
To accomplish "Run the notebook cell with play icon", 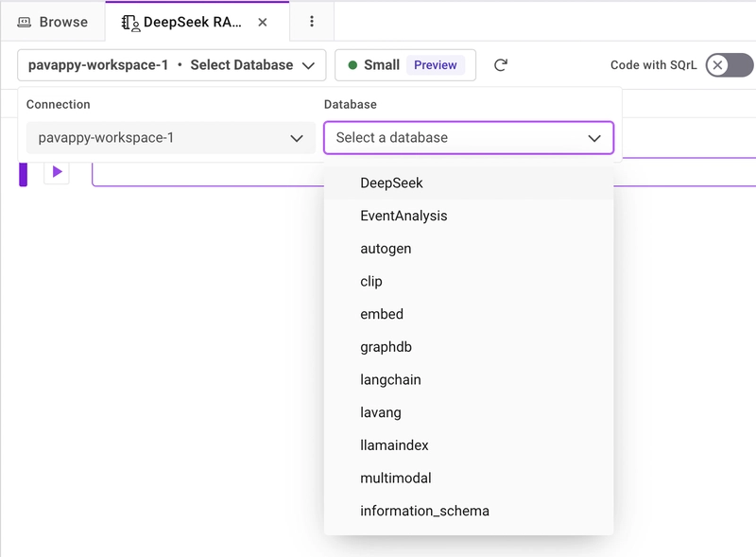I will coord(57,172).
